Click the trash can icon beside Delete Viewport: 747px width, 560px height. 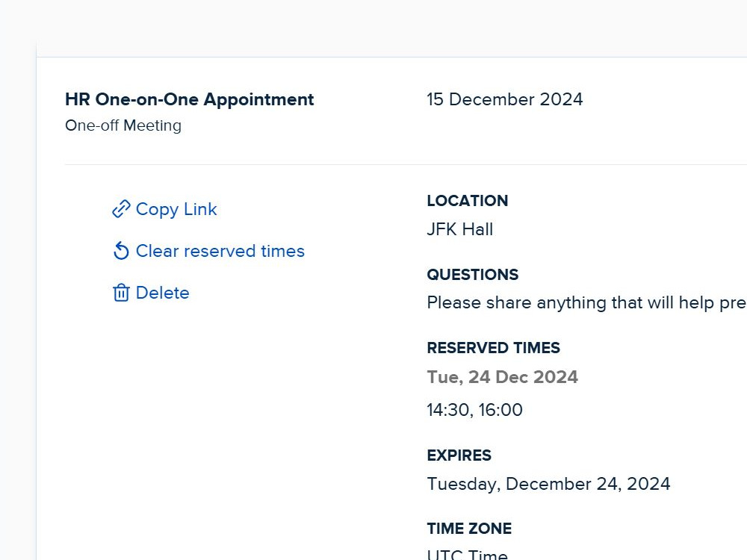coord(121,293)
